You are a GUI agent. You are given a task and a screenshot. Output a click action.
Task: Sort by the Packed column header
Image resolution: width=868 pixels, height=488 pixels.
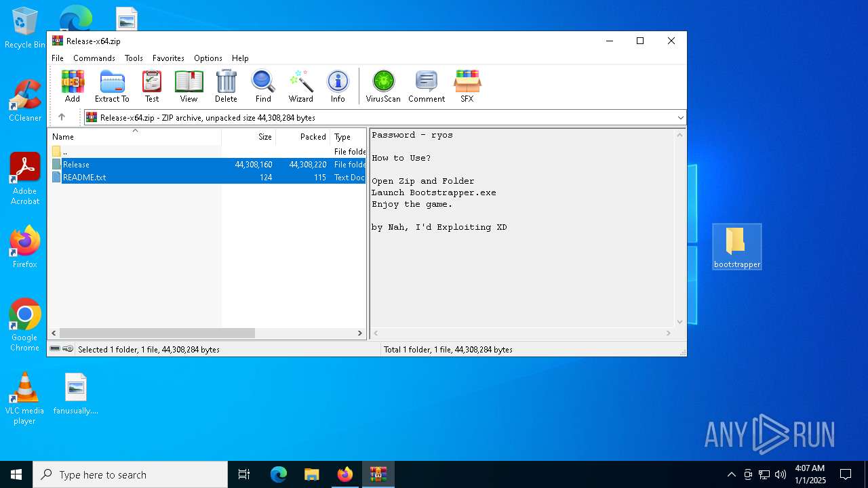pos(302,137)
